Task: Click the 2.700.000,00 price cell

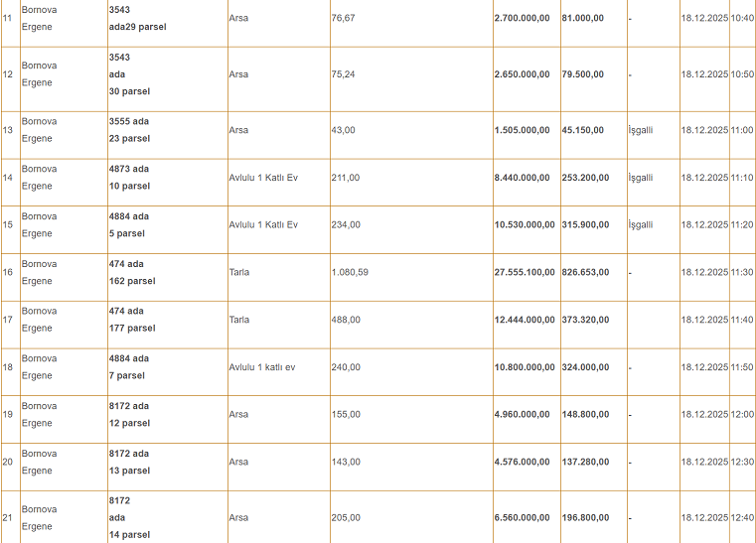Action: 522,18
